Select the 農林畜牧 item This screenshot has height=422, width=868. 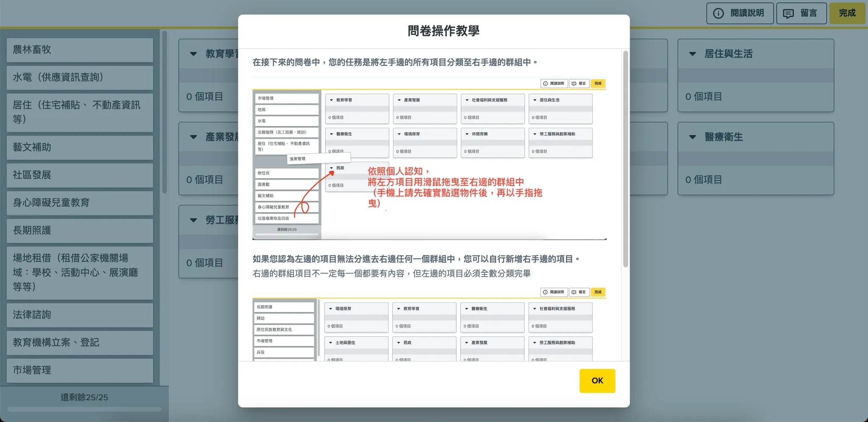coord(80,50)
